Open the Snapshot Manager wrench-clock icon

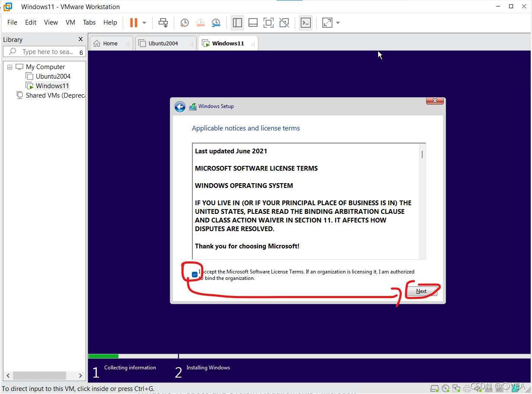coord(216,22)
